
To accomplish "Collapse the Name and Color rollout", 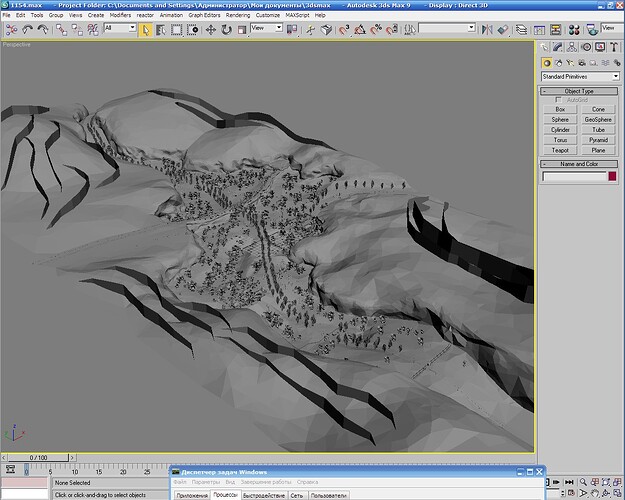I will tap(579, 164).
